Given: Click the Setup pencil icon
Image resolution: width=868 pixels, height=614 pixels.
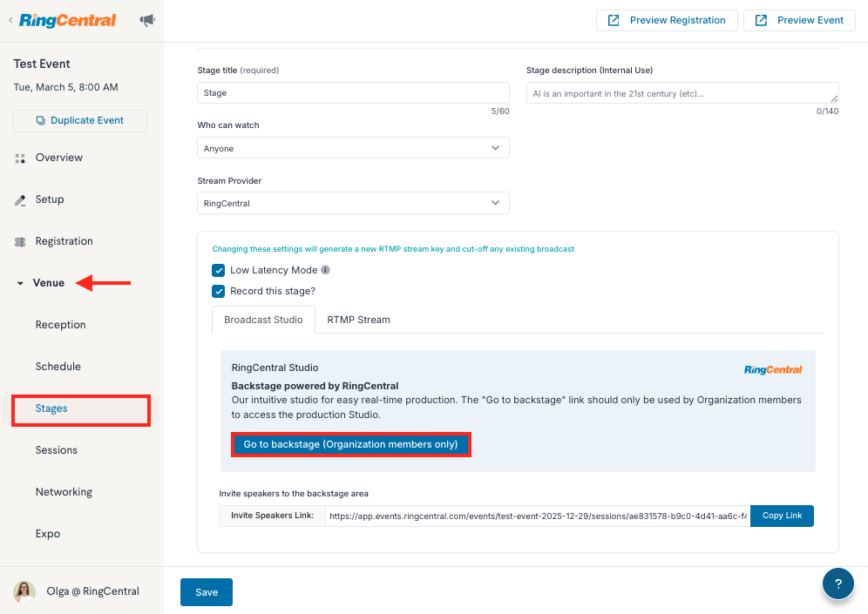Looking at the screenshot, I should click(21, 200).
